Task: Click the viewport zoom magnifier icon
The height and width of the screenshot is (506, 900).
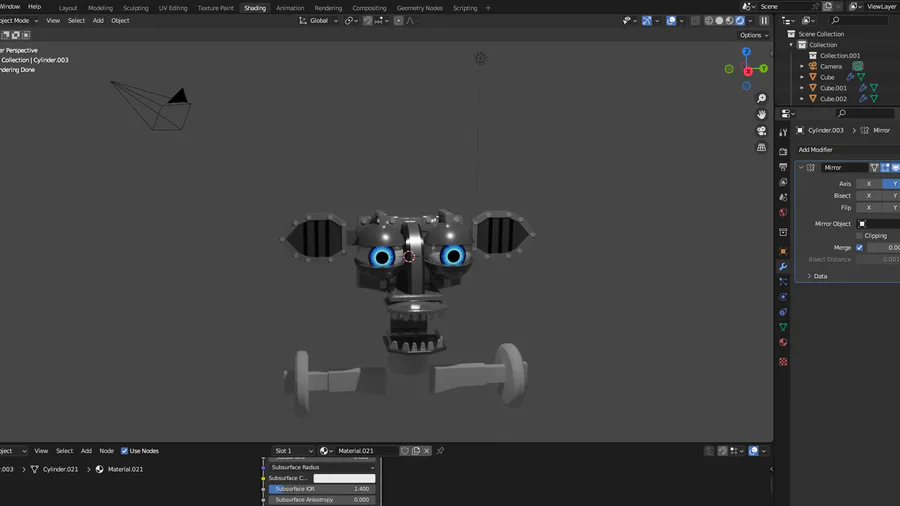Action: point(762,99)
